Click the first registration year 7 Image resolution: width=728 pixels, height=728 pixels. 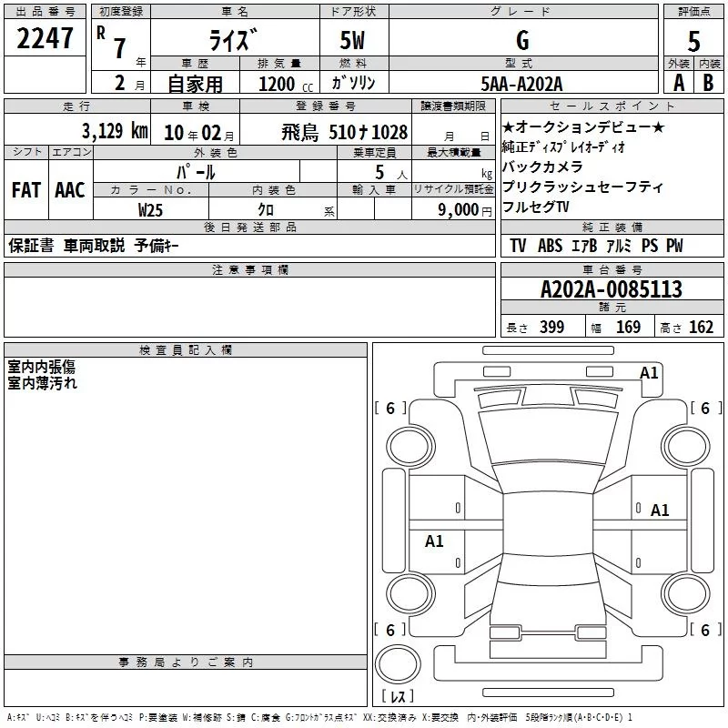pos(120,48)
